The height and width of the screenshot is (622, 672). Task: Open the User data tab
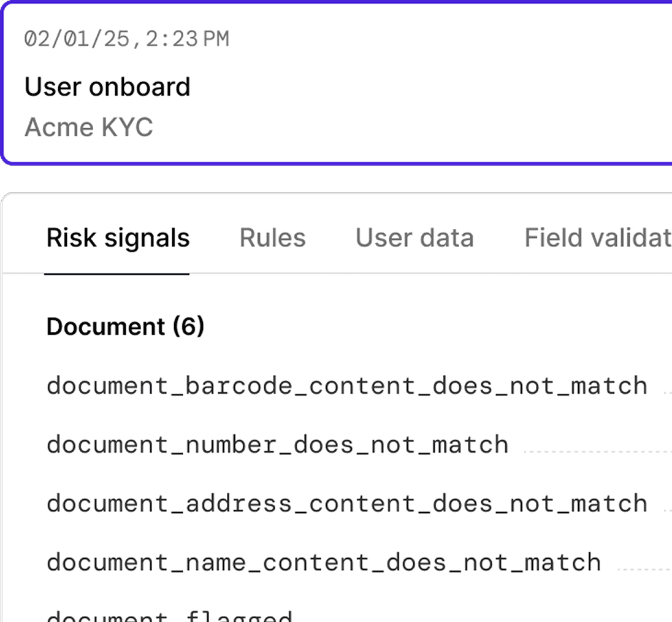pyautogui.click(x=414, y=238)
